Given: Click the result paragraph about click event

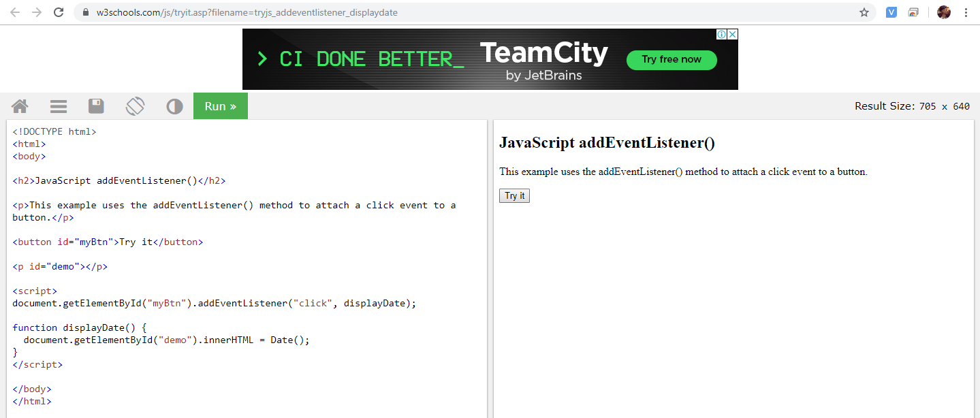Looking at the screenshot, I should [x=683, y=172].
